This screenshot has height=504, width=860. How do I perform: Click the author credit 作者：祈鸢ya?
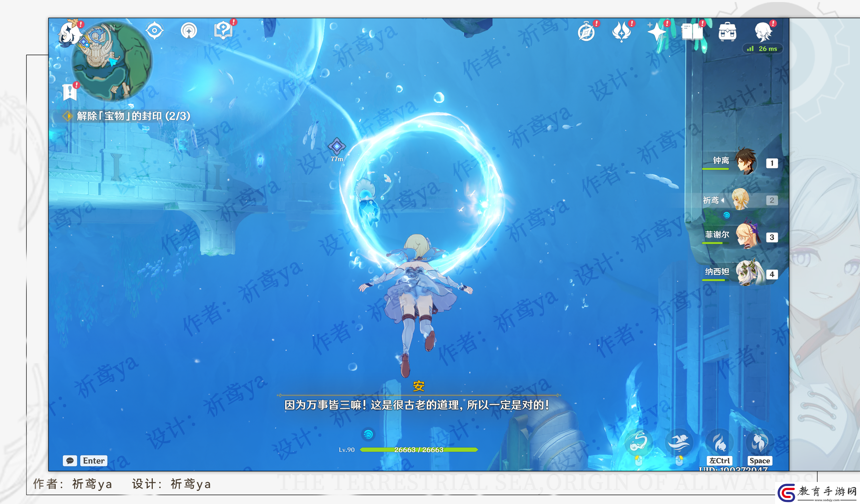click(73, 484)
